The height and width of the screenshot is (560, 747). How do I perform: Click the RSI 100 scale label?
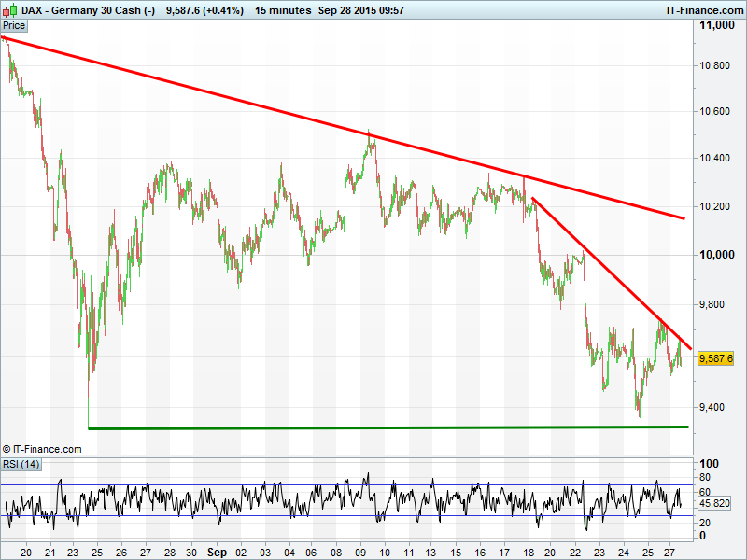click(709, 464)
